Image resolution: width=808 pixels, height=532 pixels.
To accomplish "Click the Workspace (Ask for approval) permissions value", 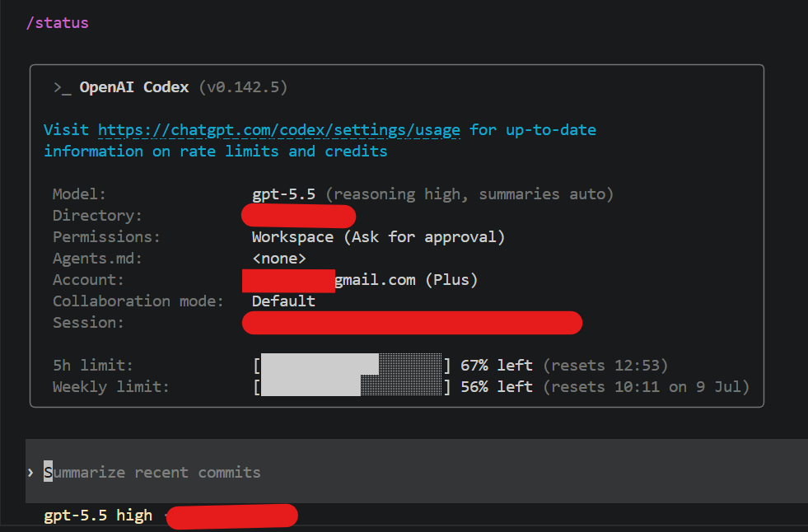I will click(378, 237).
